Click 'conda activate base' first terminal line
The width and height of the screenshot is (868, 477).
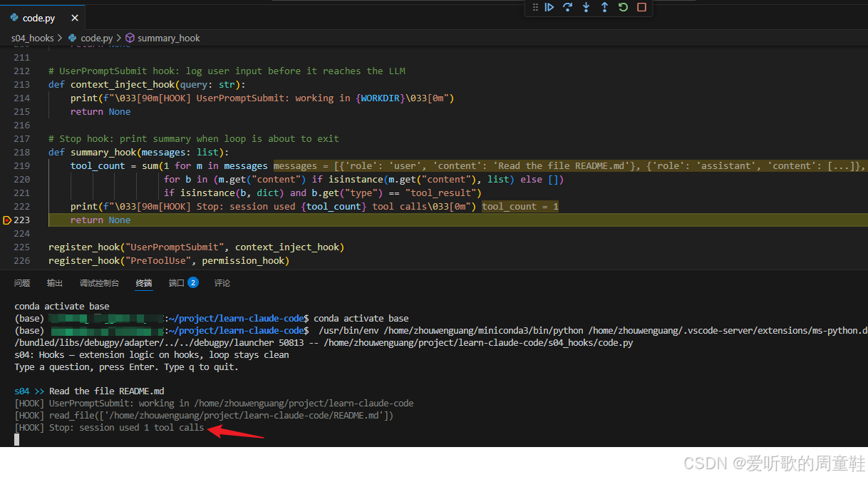click(x=62, y=306)
